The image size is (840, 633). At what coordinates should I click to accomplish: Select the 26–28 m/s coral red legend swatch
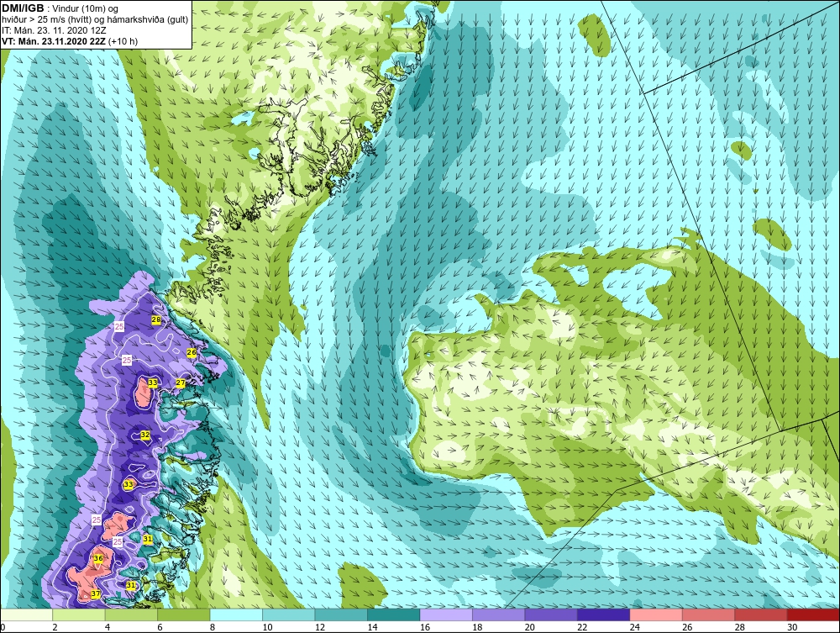coord(709,615)
